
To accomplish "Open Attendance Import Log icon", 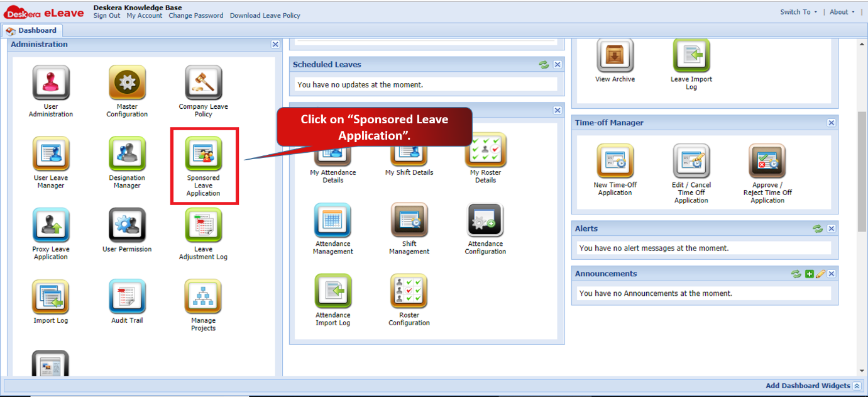I will coord(332,291).
